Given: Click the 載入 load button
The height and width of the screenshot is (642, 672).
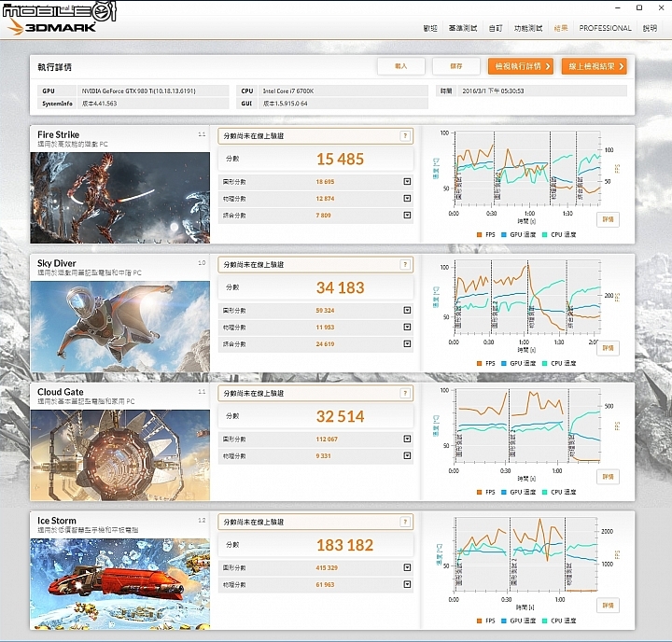Looking at the screenshot, I should pos(400,66).
